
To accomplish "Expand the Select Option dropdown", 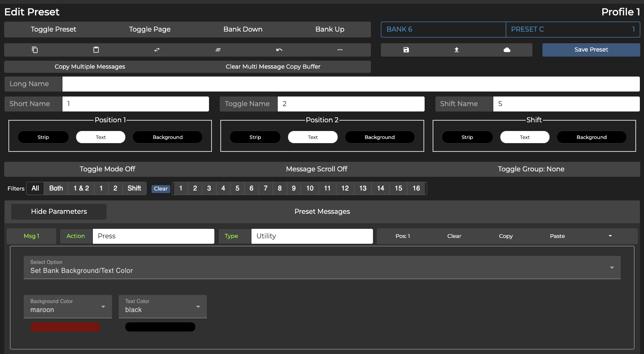I will tap(322, 267).
